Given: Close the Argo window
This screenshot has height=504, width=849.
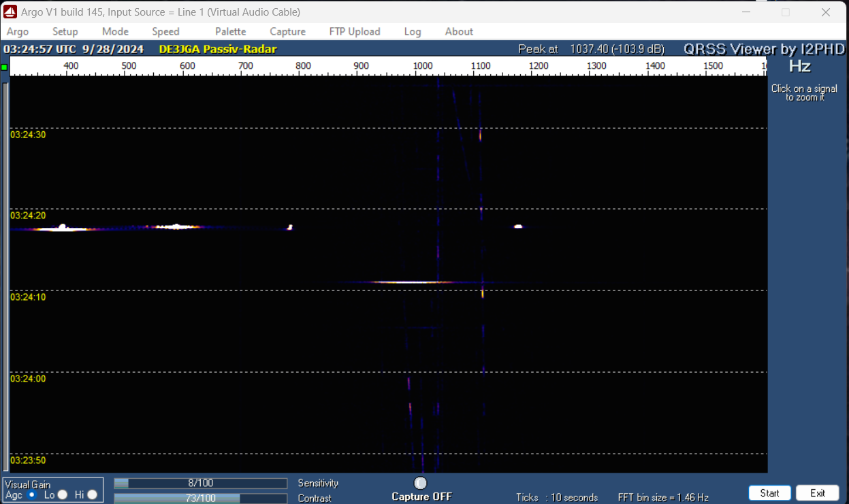Looking at the screenshot, I should 825,12.
